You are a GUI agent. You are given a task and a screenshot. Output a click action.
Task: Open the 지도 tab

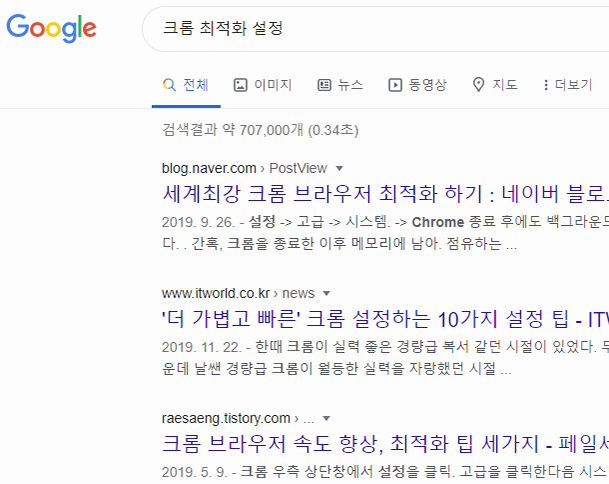(495, 85)
